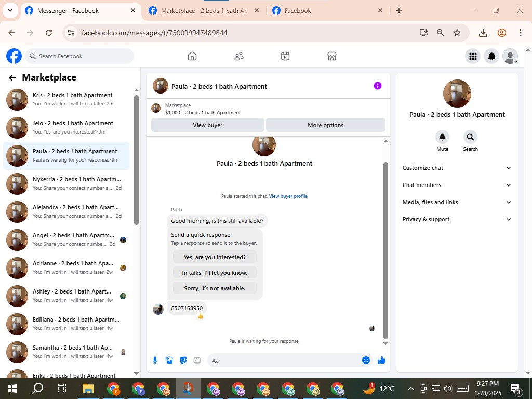Open Angel conversation in chat list
532x399 pixels.
[x=66, y=240]
